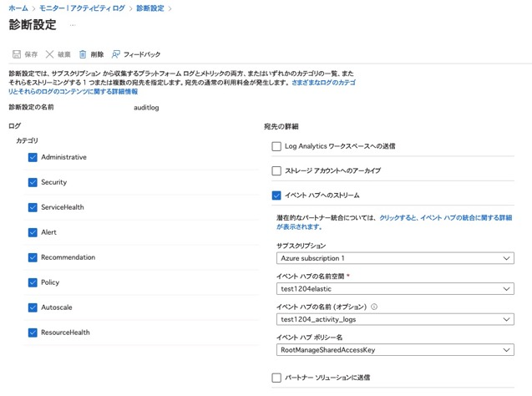Click the イベント ハブの名前空間 label

pyautogui.click(x=311, y=277)
